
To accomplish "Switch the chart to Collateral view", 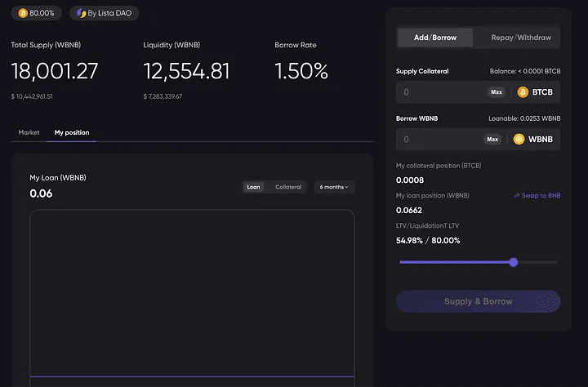I will click(287, 187).
